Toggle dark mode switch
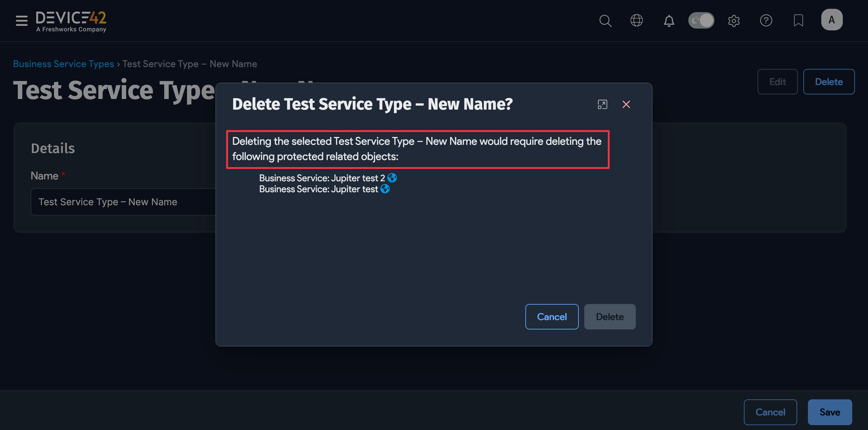Viewport: 868px width, 430px height. [701, 20]
